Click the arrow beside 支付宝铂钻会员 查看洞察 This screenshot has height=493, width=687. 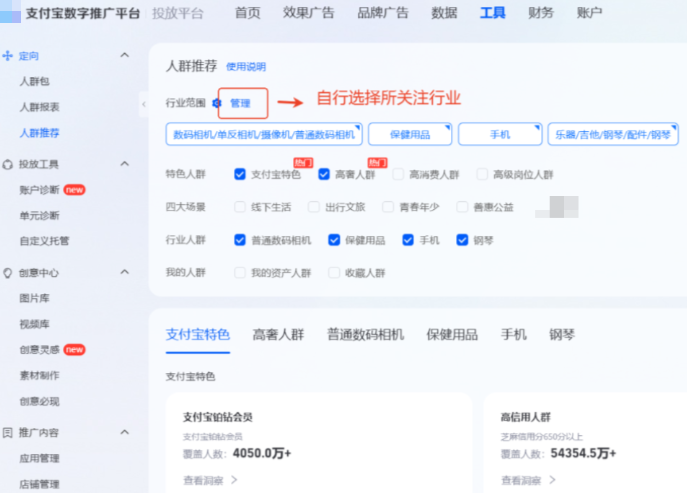234,480
